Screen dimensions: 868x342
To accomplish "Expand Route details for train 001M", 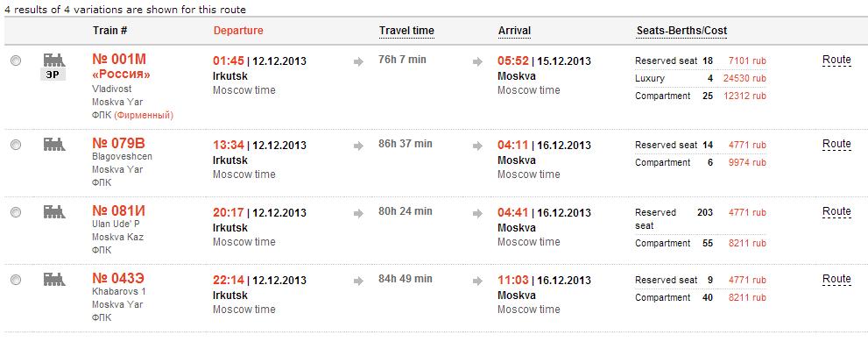I will click(836, 60).
